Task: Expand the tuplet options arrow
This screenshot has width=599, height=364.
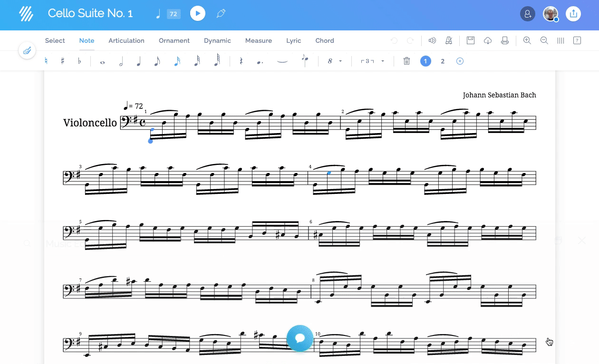Action: [383, 61]
